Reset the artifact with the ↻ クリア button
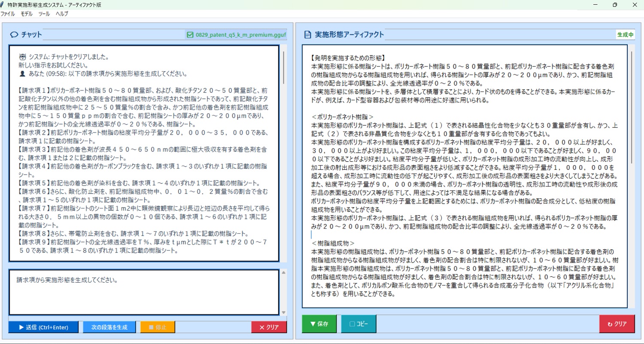This screenshot has width=644, height=344. 617,324
